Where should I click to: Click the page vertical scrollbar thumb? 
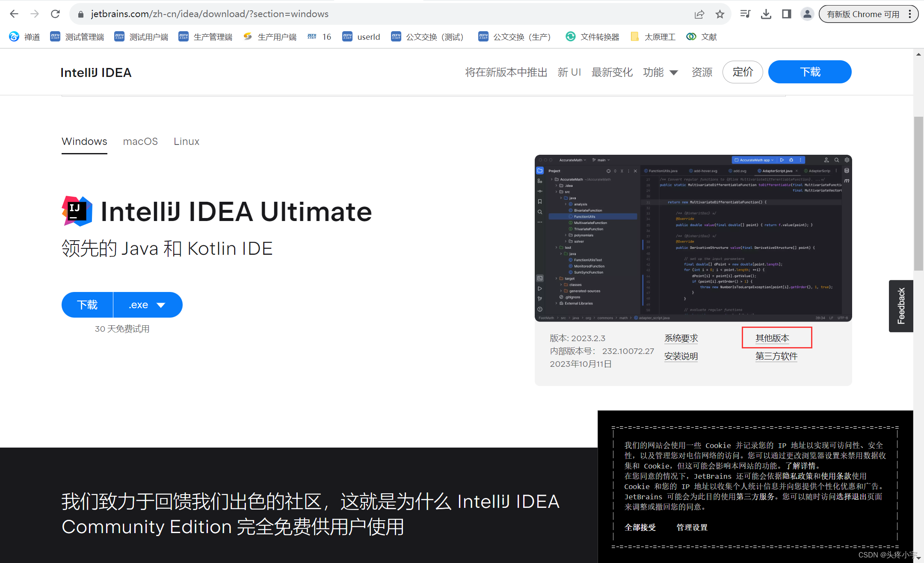918,194
